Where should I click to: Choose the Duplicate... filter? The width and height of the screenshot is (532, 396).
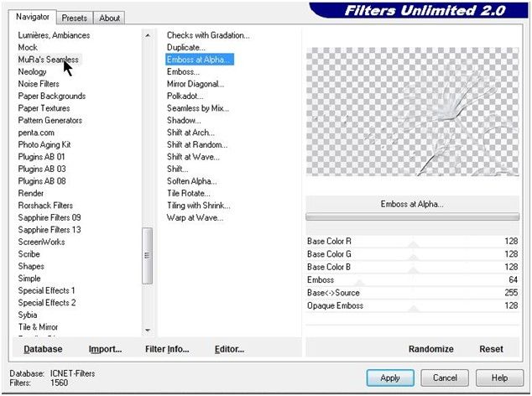(x=186, y=48)
